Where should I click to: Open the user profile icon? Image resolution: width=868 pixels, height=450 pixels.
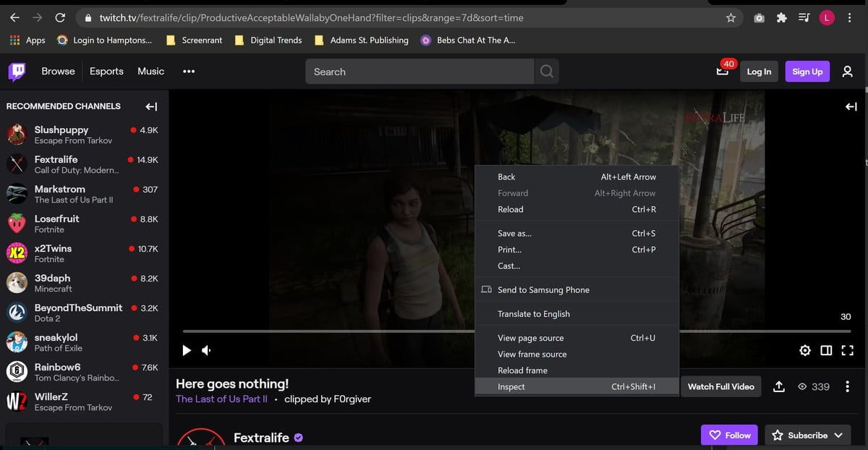848,71
